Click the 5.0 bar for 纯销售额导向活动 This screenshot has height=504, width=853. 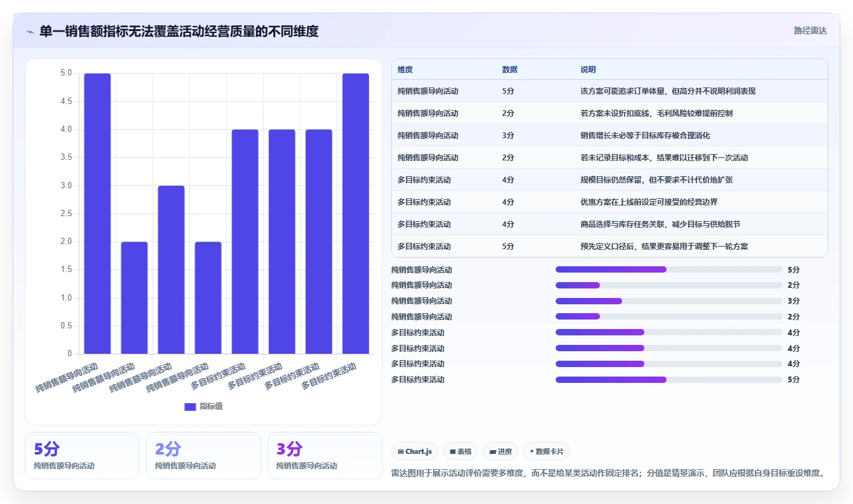pos(98,214)
